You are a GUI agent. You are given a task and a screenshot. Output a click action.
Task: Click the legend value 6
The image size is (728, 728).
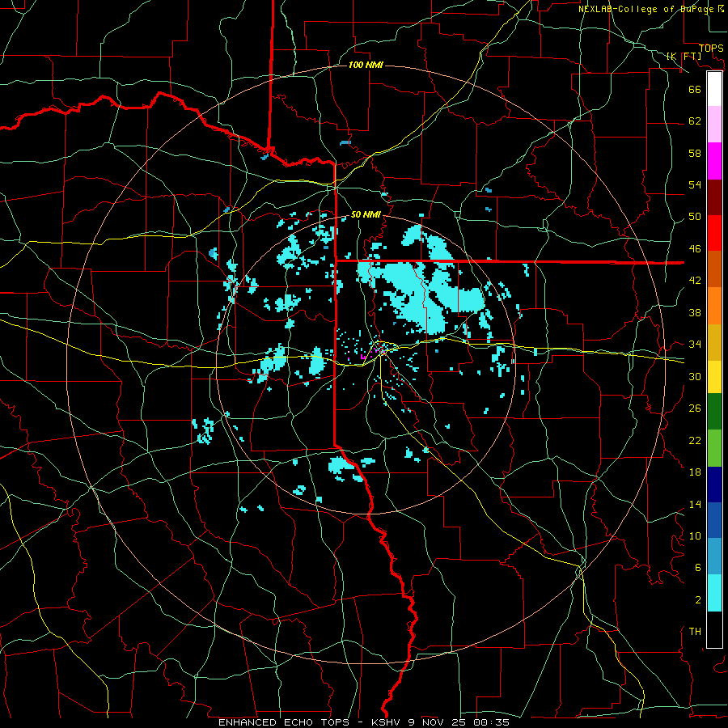[x=697, y=568]
